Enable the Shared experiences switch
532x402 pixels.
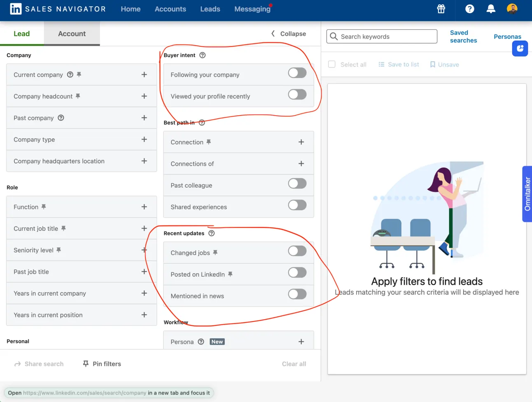click(297, 205)
